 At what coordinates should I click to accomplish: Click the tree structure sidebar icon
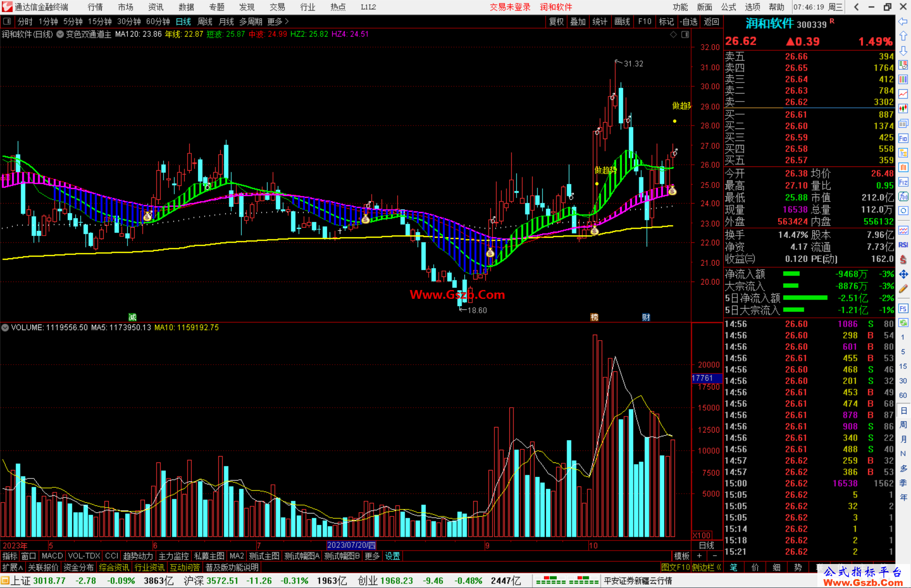(x=903, y=153)
